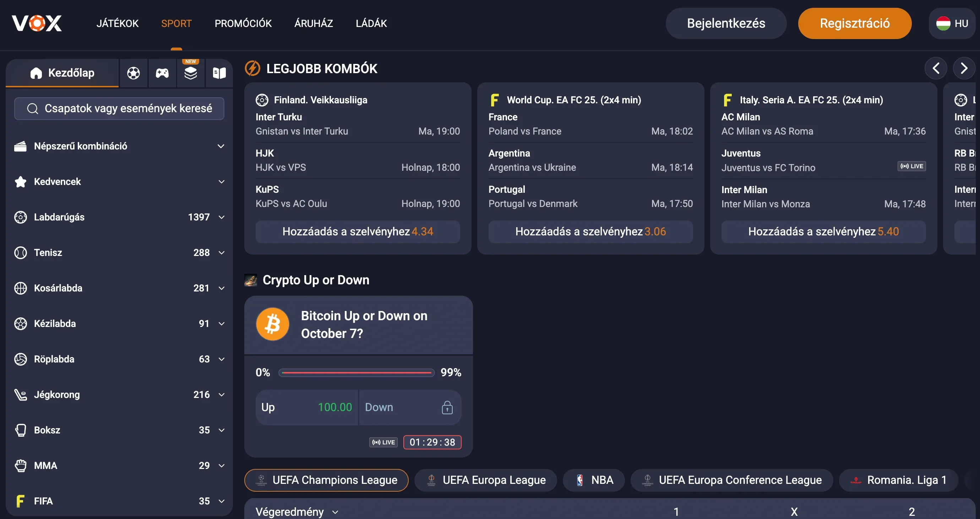The image size is (980, 519).
Task: Select the Kezdőlap tab
Action: [x=62, y=73]
